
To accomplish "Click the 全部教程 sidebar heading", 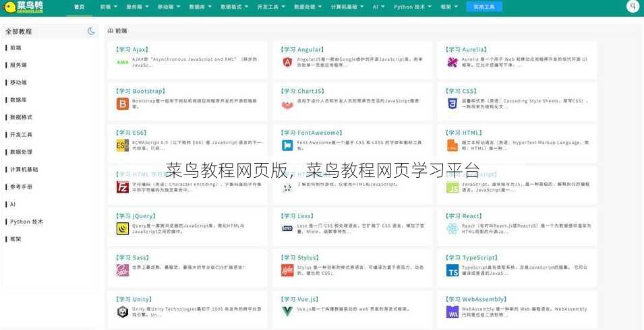I will pos(18,32).
